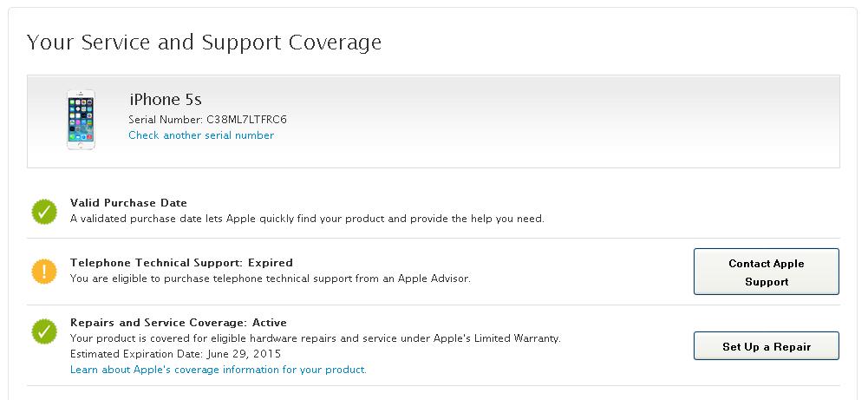
Task: Click the iPhone 5s product name
Action: pyautogui.click(x=166, y=99)
